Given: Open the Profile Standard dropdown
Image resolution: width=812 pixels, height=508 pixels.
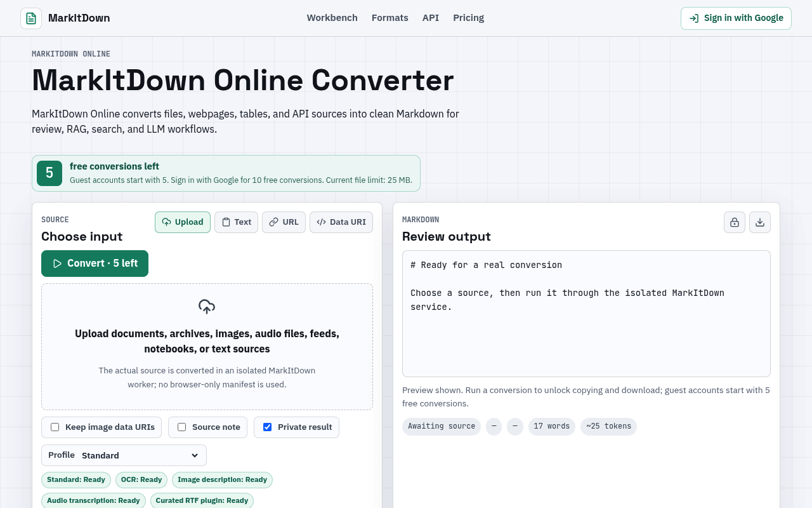Looking at the screenshot, I should tap(124, 455).
